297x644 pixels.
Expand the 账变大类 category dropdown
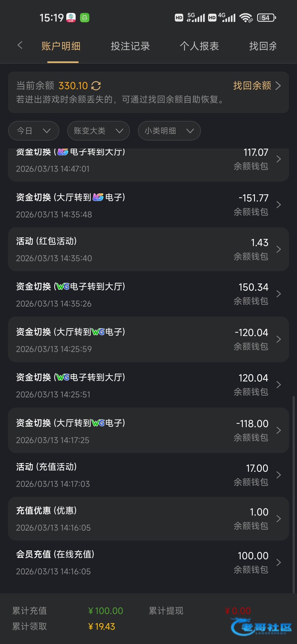tap(98, 131)
